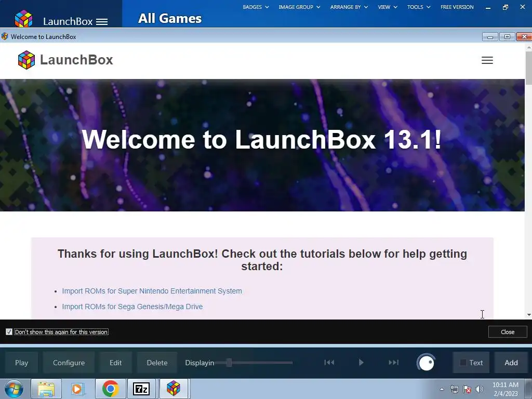
Task: Skip to previous track in music controls
Action: click(329, 362)
